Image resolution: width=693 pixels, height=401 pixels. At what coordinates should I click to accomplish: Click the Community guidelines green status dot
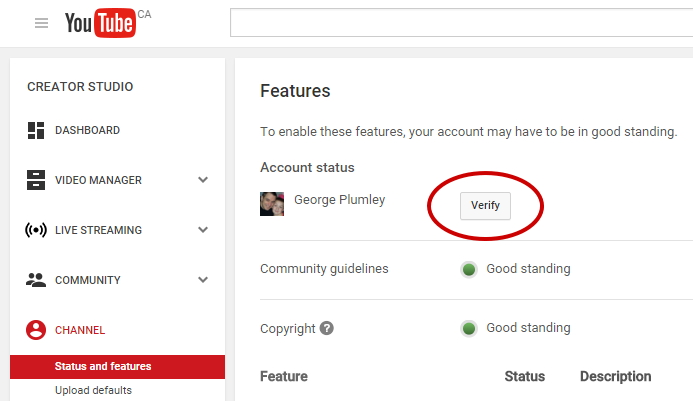pyautogui.click(x=469, y=269)
